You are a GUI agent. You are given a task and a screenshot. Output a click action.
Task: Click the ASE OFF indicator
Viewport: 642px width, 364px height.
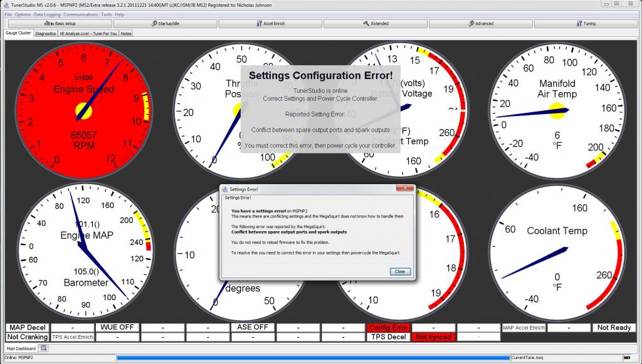tap(253, 328)
